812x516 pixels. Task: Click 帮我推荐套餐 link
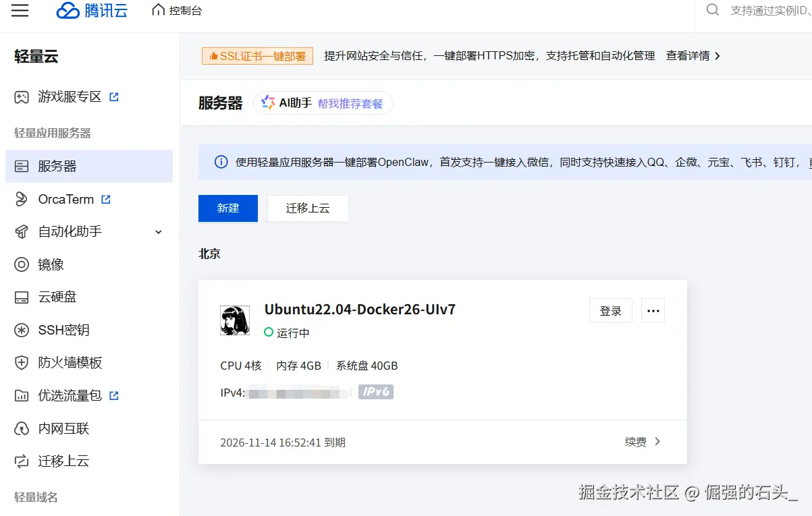(x=350, y=103)
